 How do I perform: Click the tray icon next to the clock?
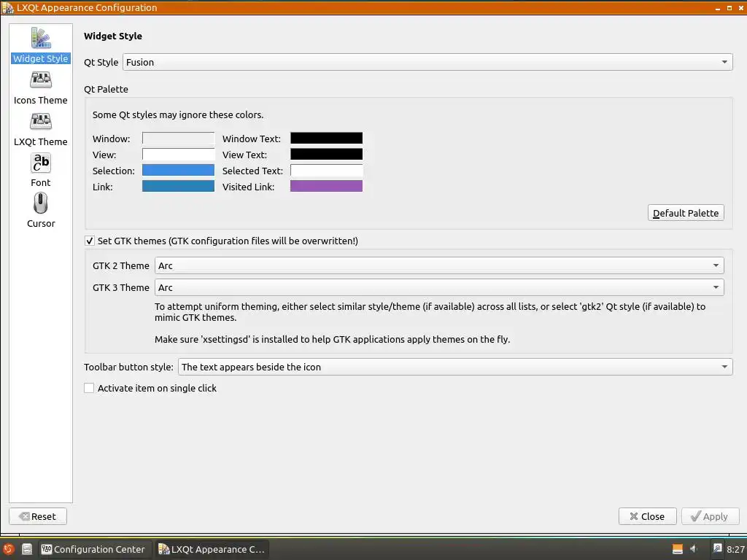(x=717, y=549)
